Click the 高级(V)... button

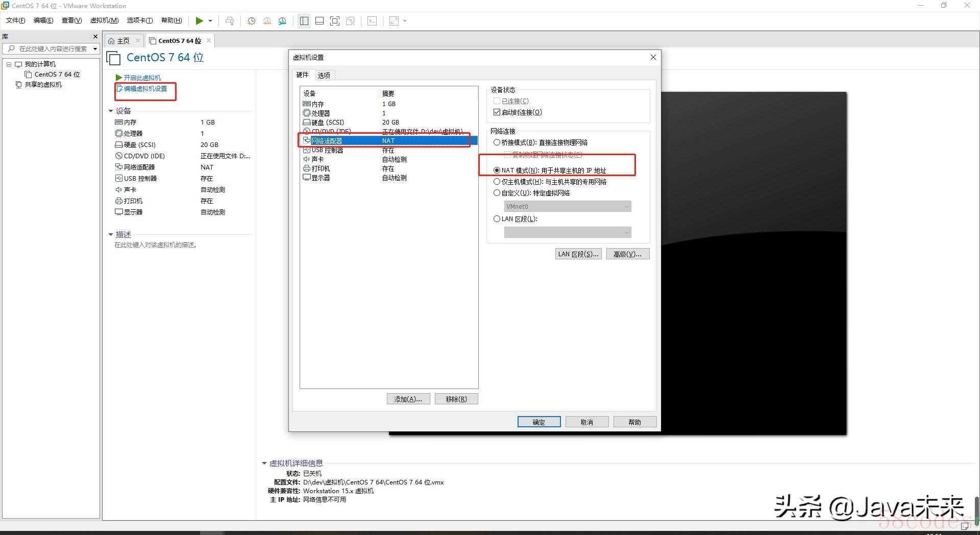[627, 254]
